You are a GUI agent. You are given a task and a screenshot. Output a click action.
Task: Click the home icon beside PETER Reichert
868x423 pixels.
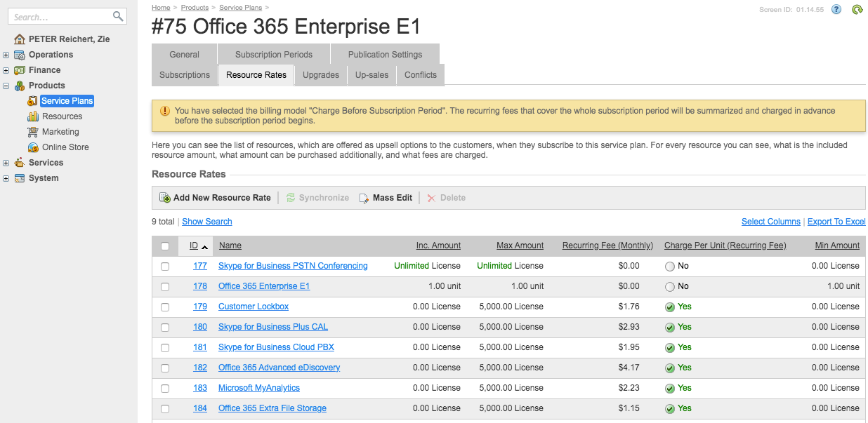[x=20, y=39]
